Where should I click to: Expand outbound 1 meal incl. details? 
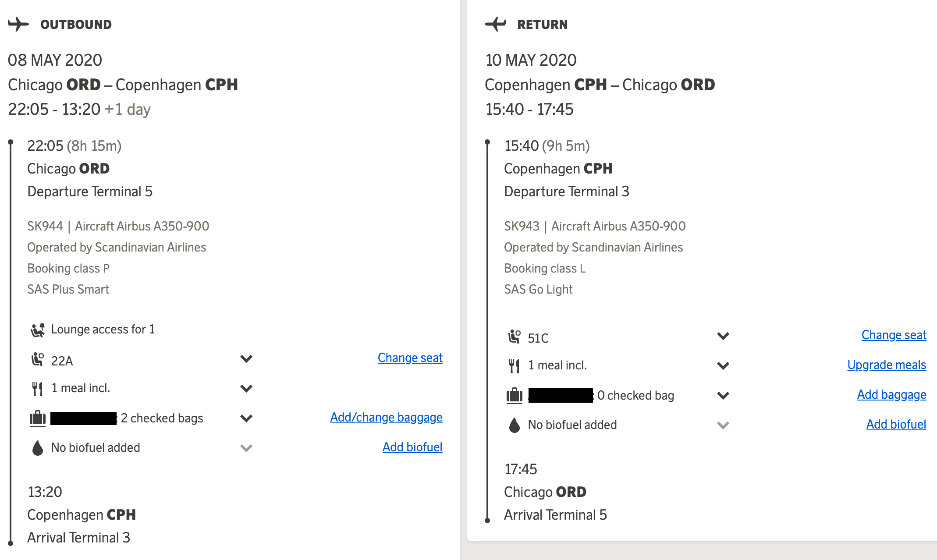click(246, 389)
